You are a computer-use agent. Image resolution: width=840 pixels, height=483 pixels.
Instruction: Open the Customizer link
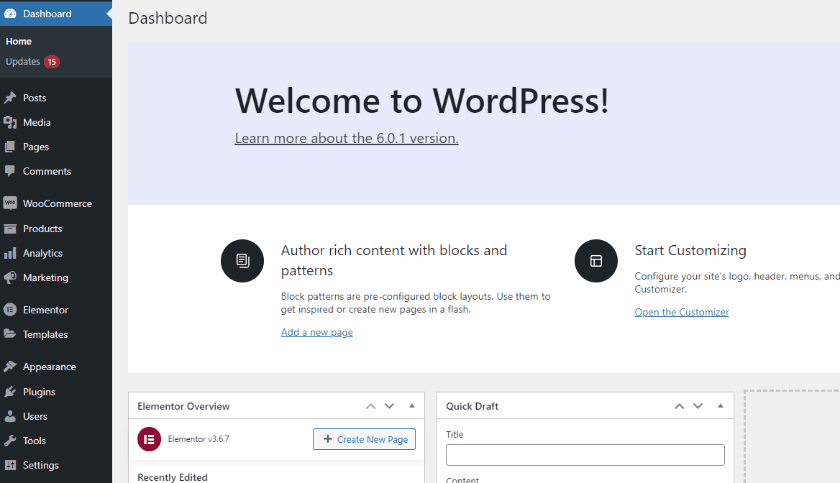pos(681,312)
